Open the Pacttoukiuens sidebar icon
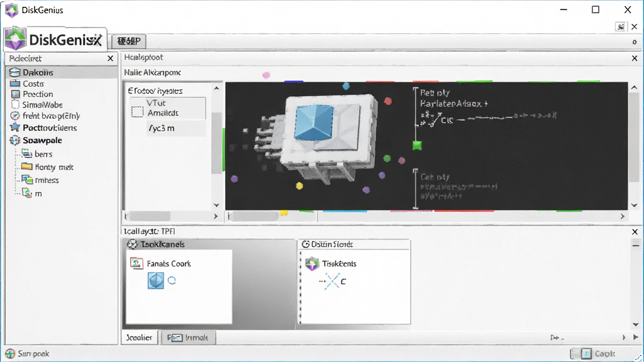 (15, 128)
